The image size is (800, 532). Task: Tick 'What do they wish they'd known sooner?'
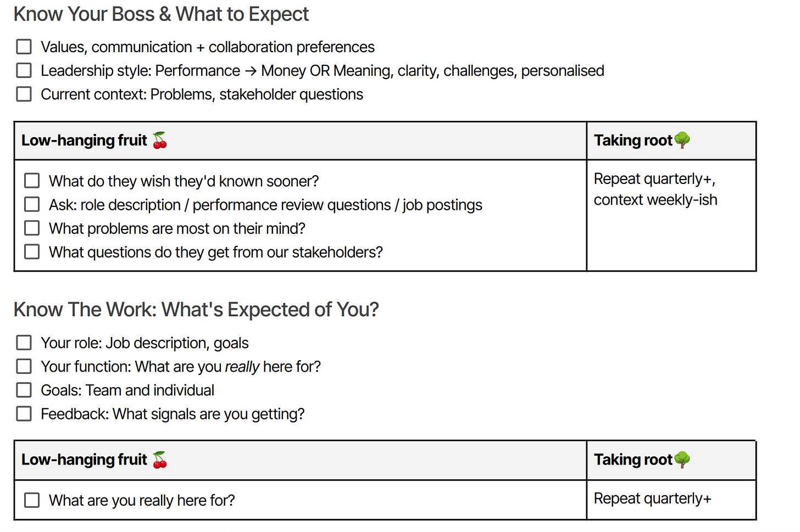tap(32, 181)
